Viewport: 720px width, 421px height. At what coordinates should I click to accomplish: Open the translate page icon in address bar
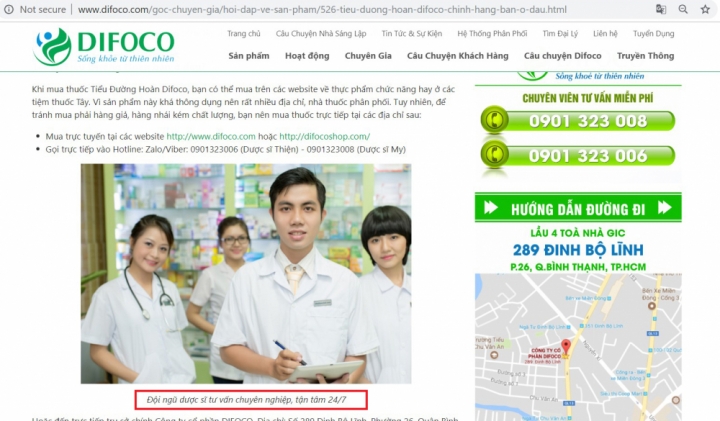[x=661, y=9]
